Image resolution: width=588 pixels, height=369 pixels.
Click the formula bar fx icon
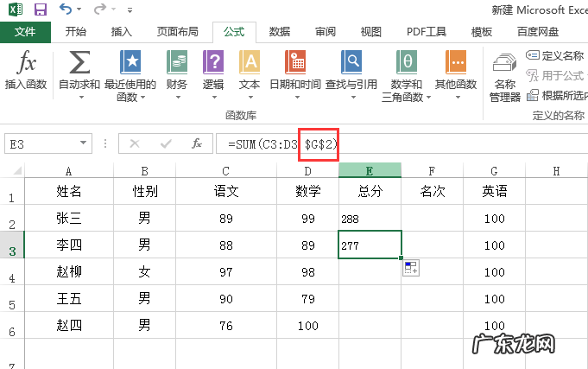(x=197, y=143)
